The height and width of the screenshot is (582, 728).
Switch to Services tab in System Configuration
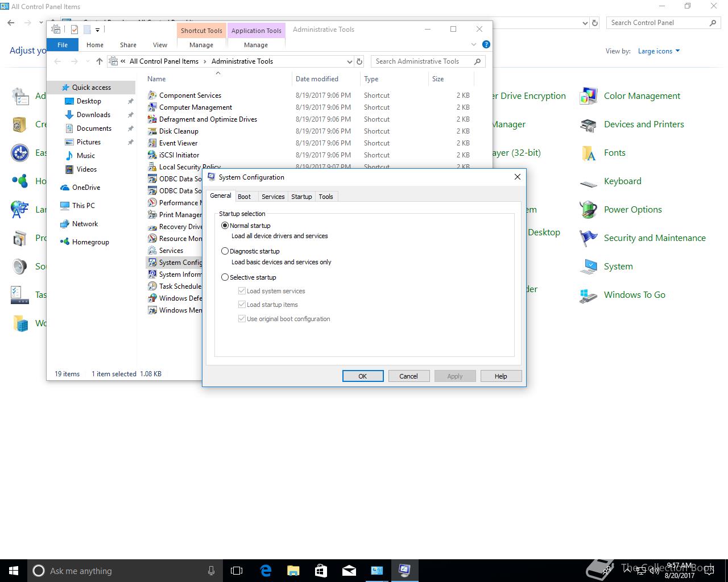tap(273, 197)
